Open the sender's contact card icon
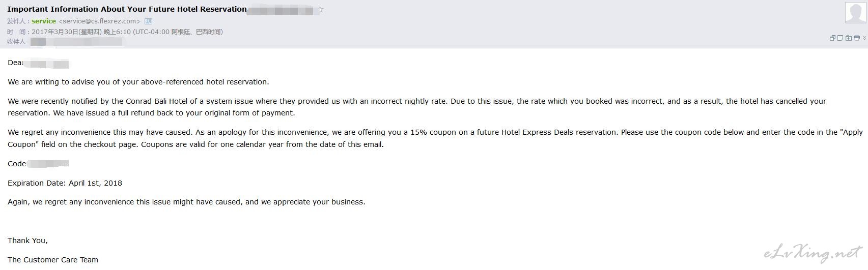This screenshot has width=868, height=270. 148,21
